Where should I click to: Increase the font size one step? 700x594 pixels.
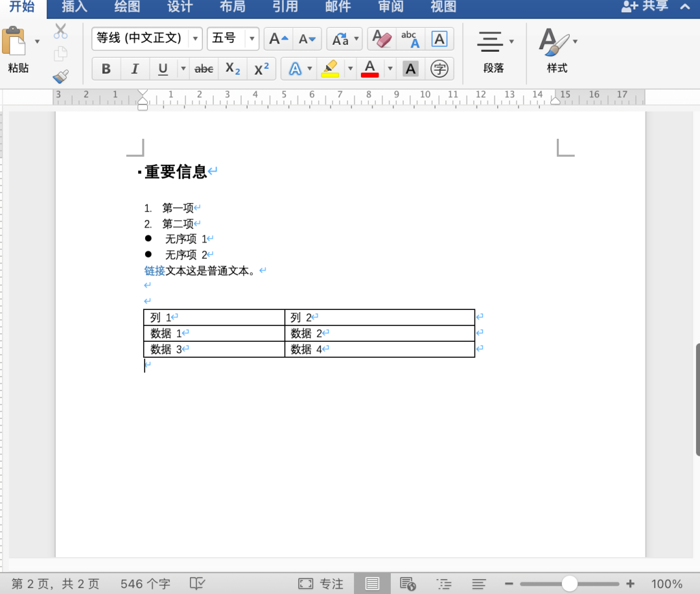[277, 39]
